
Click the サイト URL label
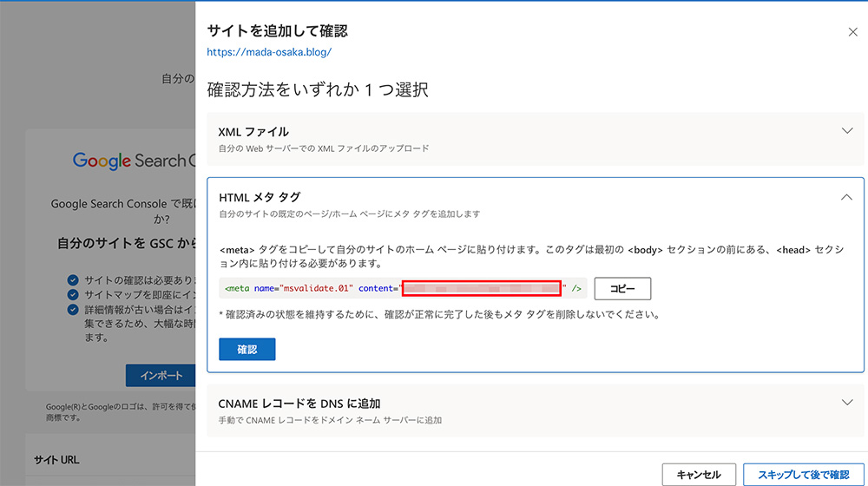pyautogui.click(x=56, y=460)
